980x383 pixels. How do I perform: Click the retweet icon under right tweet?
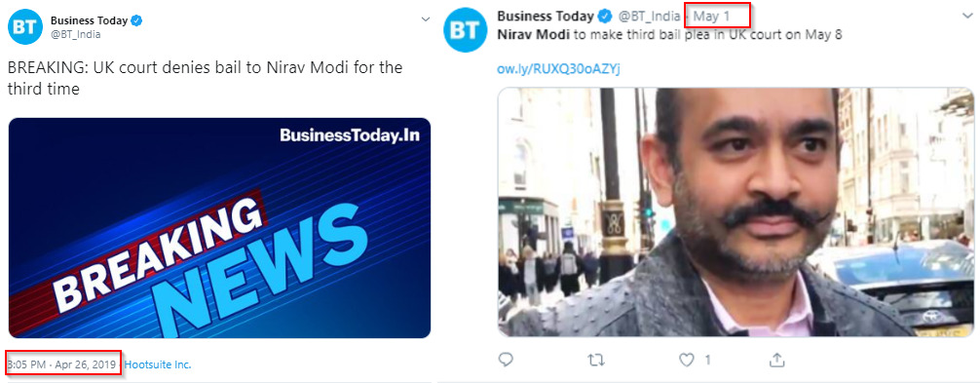(x=595, y=360)
